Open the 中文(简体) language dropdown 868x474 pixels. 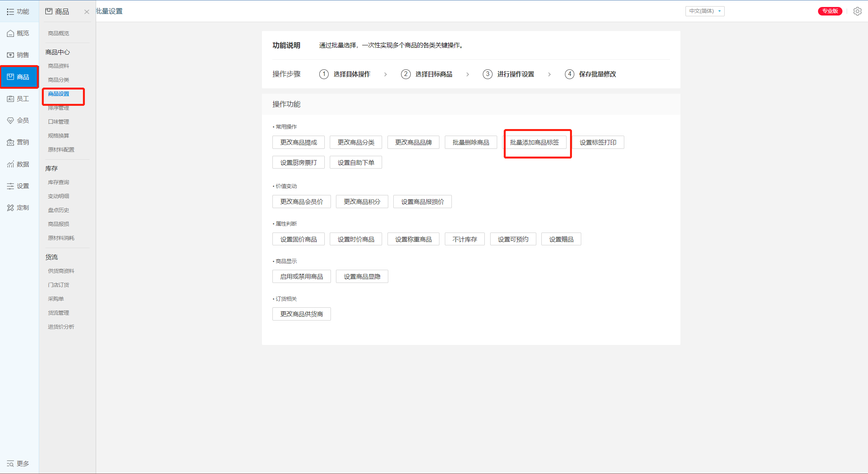pyautogui.click(x=704, y=11)
